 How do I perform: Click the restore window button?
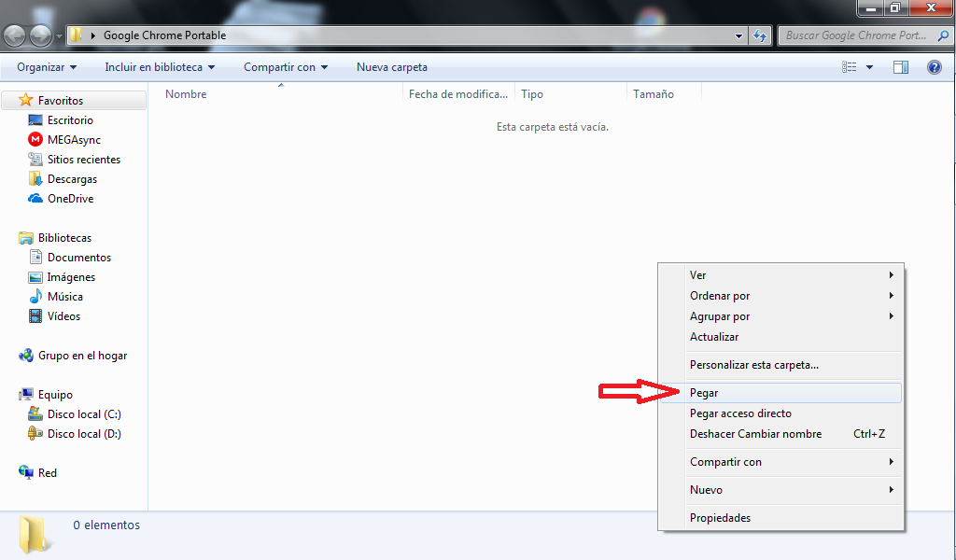click(895, 7)
